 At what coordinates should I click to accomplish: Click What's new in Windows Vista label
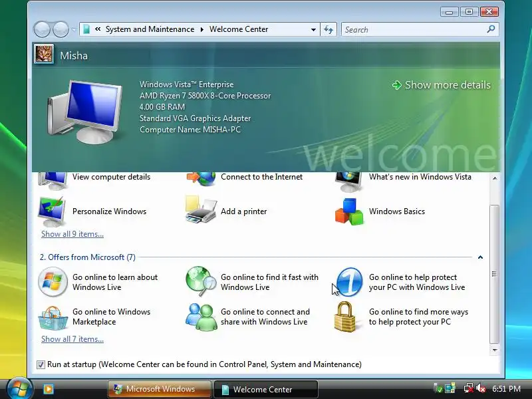click(420, 177)
